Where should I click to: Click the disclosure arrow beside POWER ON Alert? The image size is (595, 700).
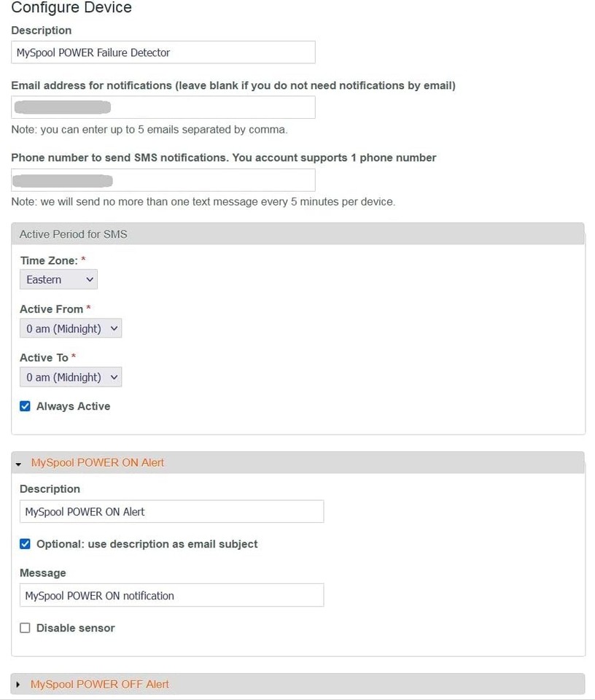19,463
